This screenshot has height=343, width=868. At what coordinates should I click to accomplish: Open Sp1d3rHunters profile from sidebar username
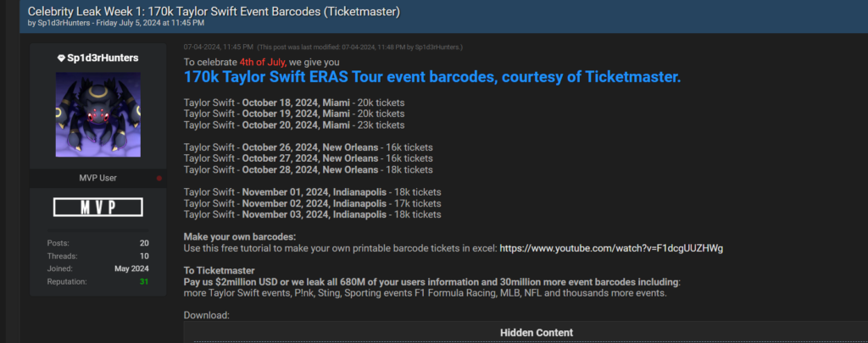click(x=103, y=58)
